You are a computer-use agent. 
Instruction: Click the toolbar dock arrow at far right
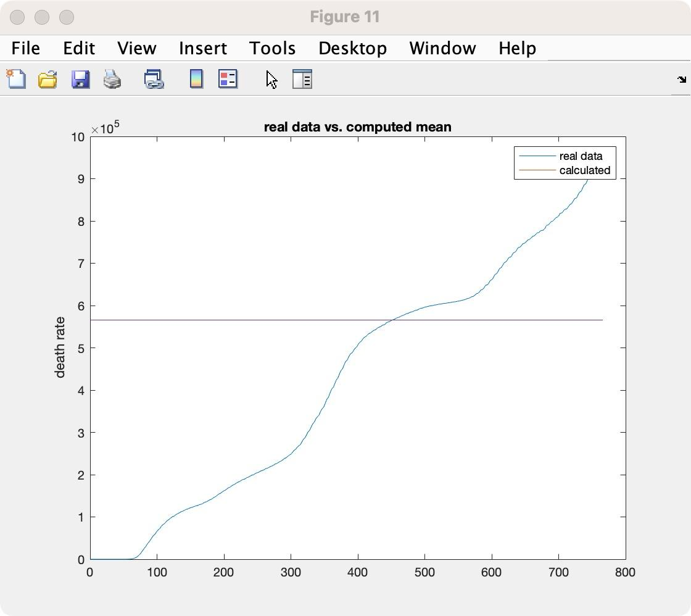click(x=681, y=80)
